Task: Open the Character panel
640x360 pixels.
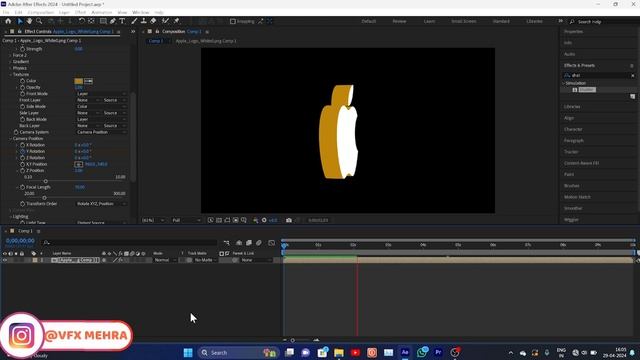Action: pyautogui.click(x=573, y=129)
